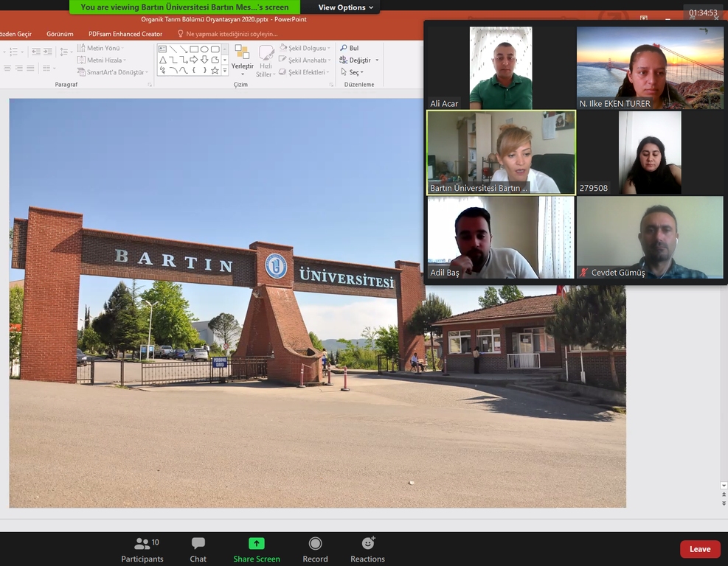
Task: Open the Değiştir dropdown arrow
Action: [x=377, y=60]
